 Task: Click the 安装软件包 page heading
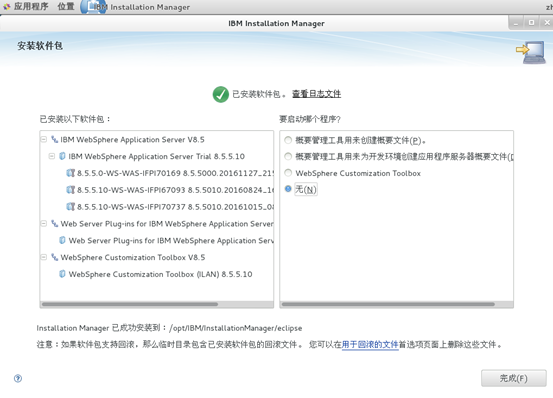(40, 46)
